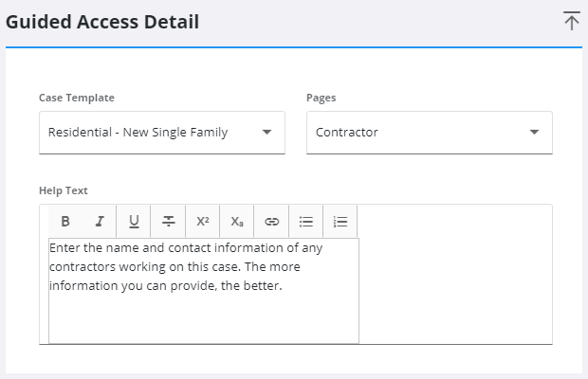Viewport: 588px width, 379px height.
Task: Click the Guided Access Detail heading
Action: (x=102, y=22)
